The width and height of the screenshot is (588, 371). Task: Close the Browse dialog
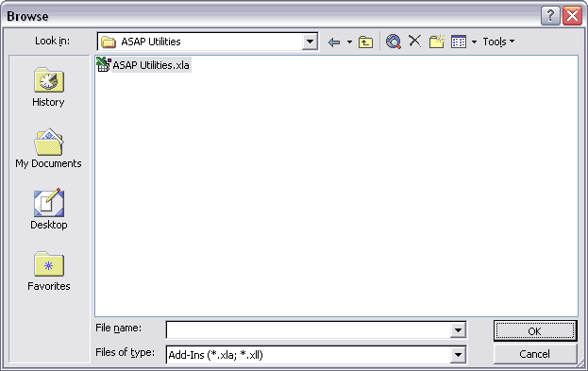point(573,16)
